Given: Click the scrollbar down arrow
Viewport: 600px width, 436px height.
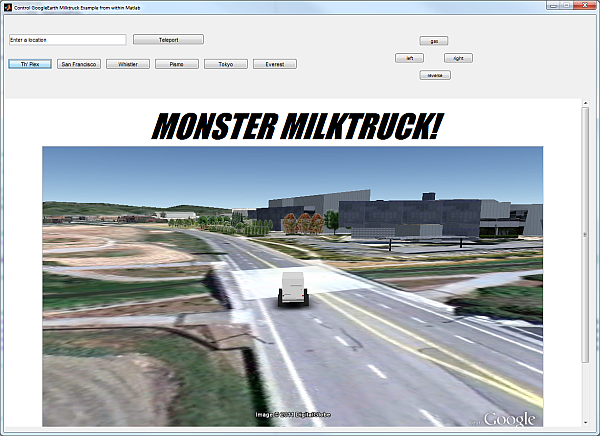Looking at the screenshot, I should (585, 423).
